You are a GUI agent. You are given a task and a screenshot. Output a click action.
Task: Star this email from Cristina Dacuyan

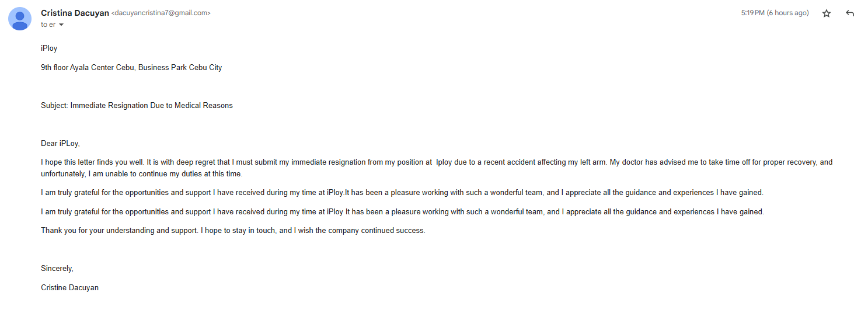pyautogui.click(x=827, y=13)
